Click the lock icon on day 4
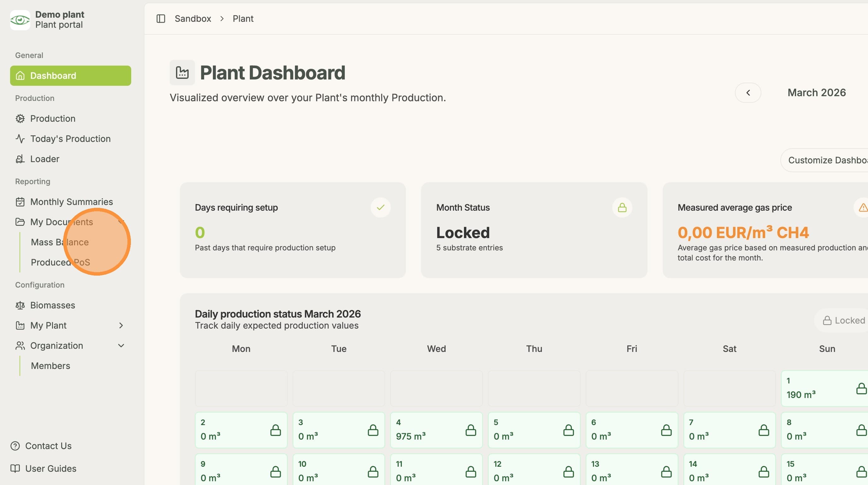 (471, 430)
